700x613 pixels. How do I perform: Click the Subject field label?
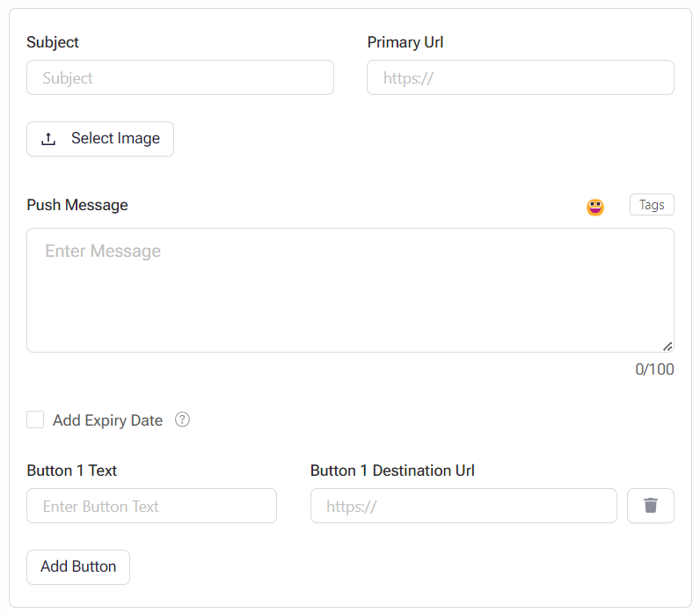pos(53,42)
